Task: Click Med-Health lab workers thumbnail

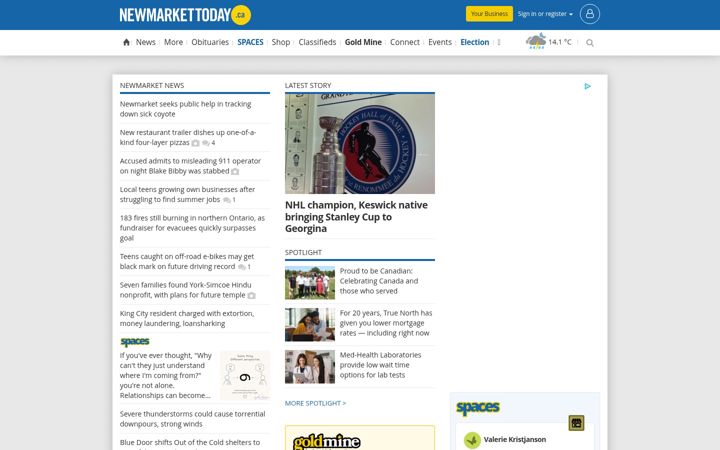Action: pyautogui.click(x=310, y=367)
